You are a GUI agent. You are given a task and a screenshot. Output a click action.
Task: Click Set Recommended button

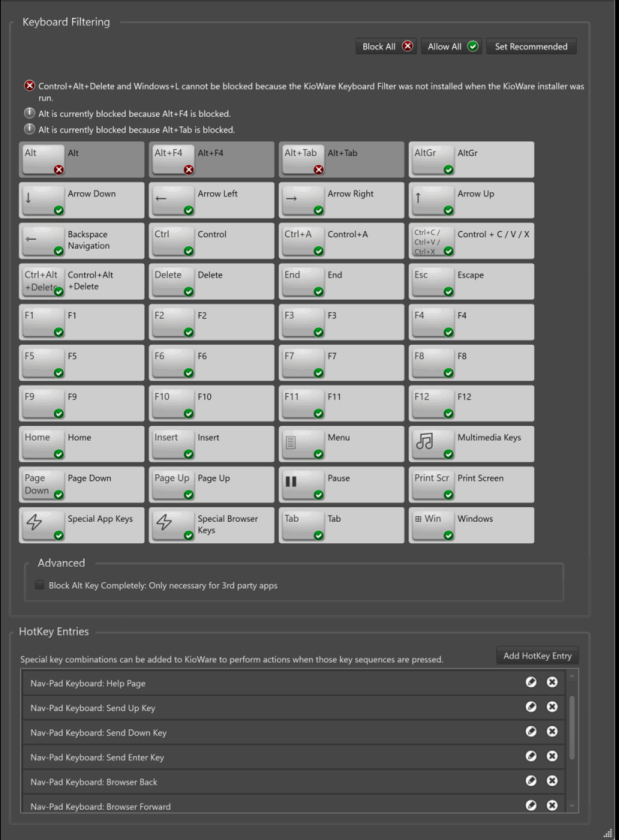pos(531,47)
